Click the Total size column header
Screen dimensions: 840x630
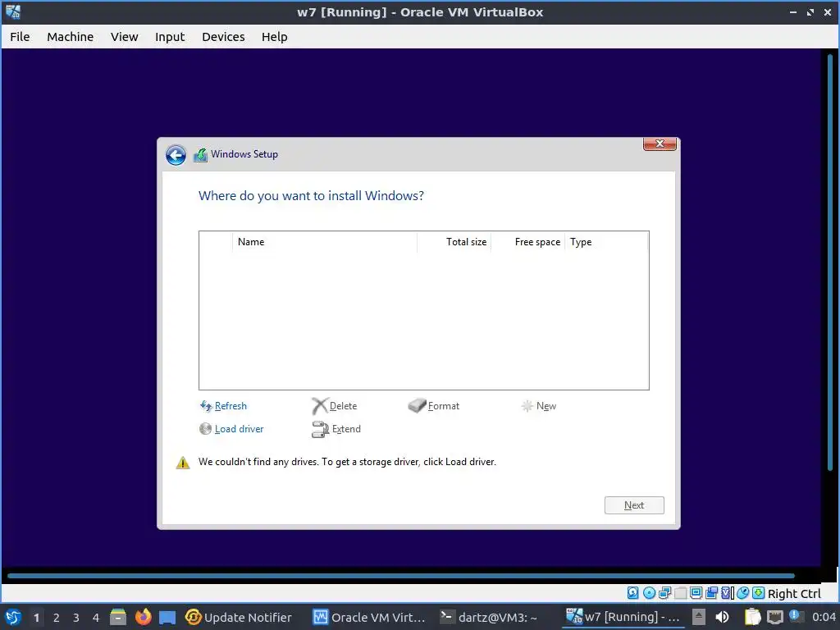(x=454, y=242)
